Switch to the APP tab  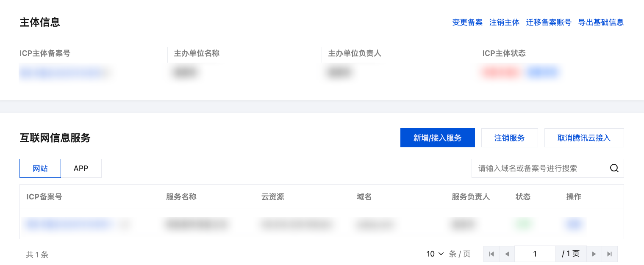(x=81, y=168)
